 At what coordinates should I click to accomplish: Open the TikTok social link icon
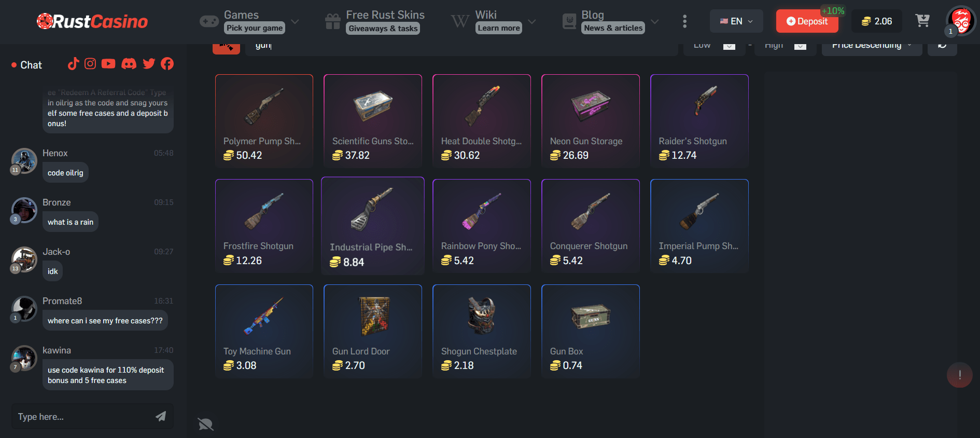73,64
